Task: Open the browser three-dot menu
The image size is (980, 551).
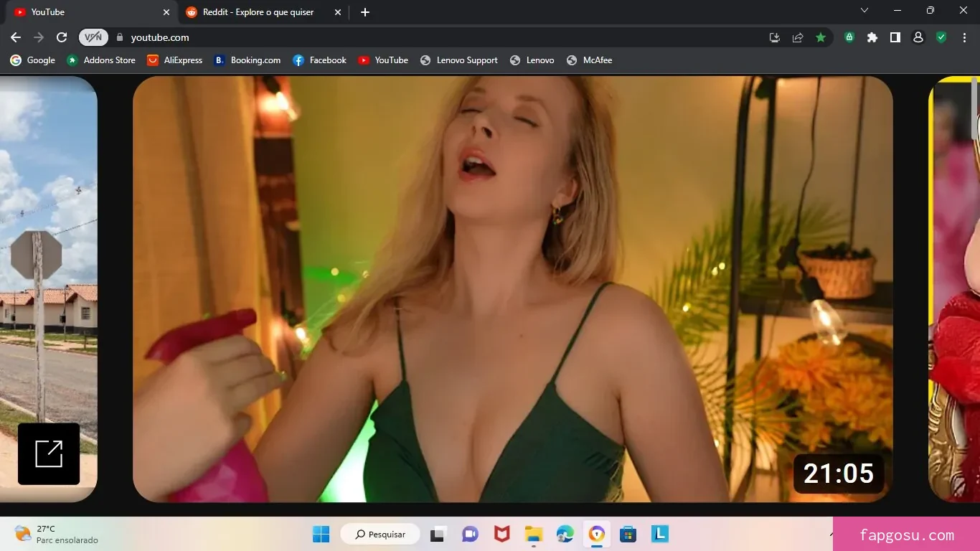Action: coord(965,37)
